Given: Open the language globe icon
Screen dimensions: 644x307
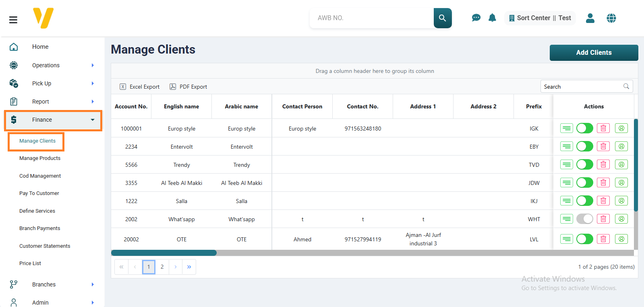Looking at the screenshot, I should click(x=611, y=18).
